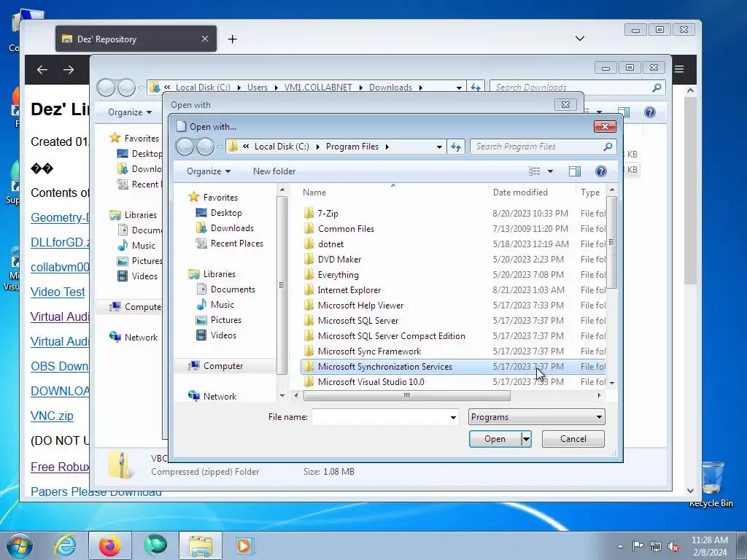Screen dimensions: 747x560
Task: Click the horizontal scrollbar of file list
Action: [407, 395]
